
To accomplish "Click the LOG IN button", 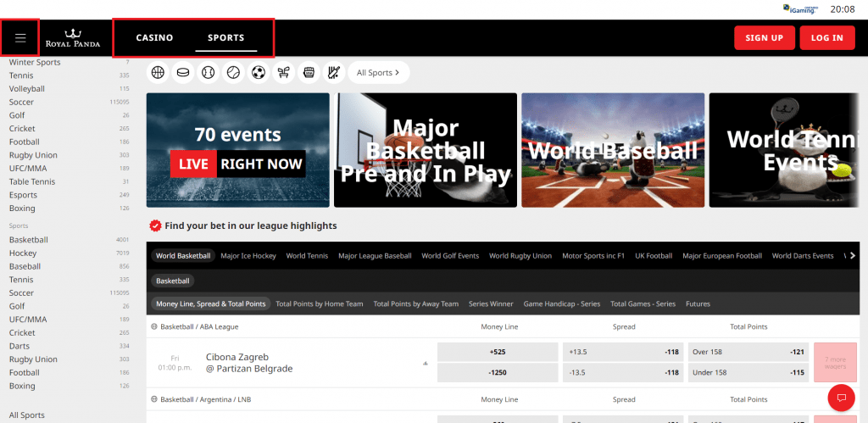I will (827, 37).
